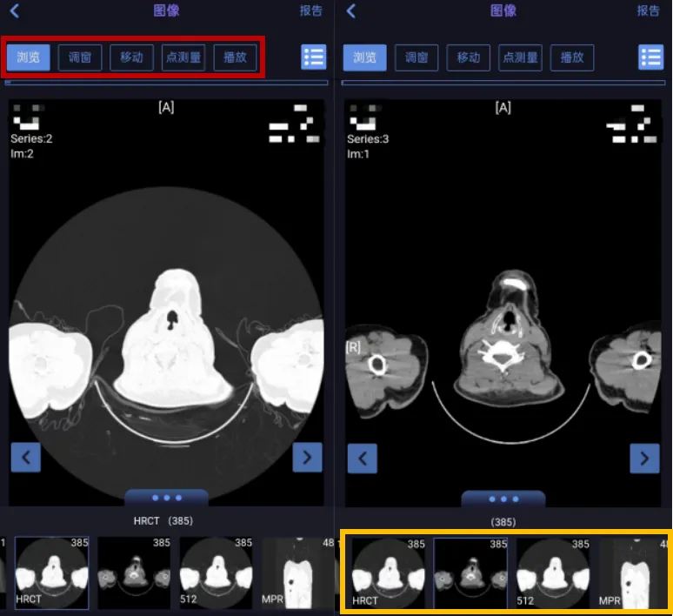673x616 pixels.
Task: Open list menu icon in left panel
Action: tap(314, 57)
